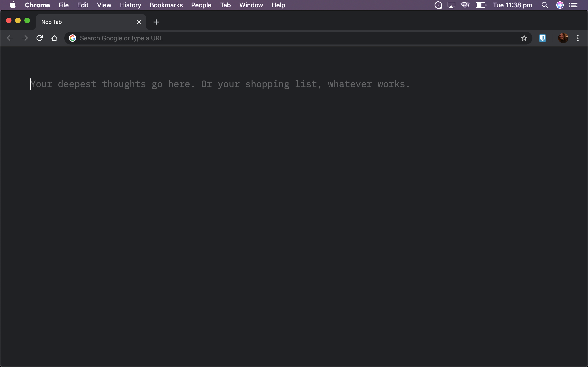Click the deepest thoughts note text area
This screenshot has height=367, width=588.
click(220, 84)
